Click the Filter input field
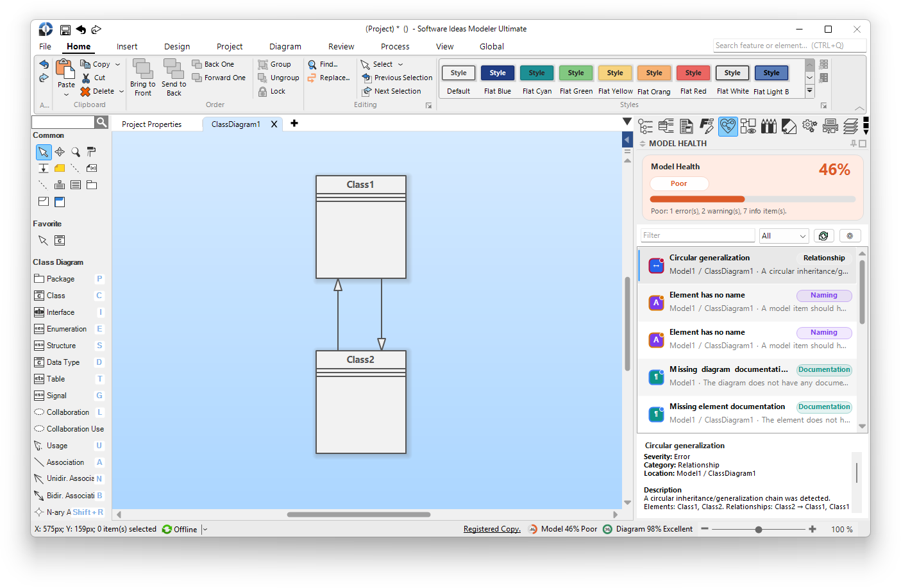The image size is (901, 588). [698, 235]
